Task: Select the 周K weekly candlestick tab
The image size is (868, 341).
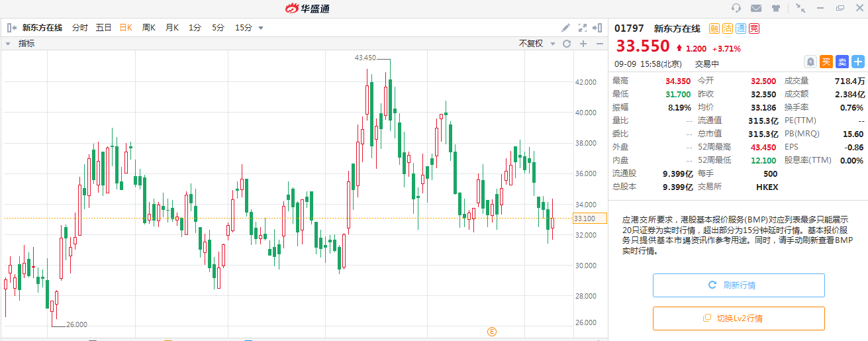Action: tap(149, 28)
